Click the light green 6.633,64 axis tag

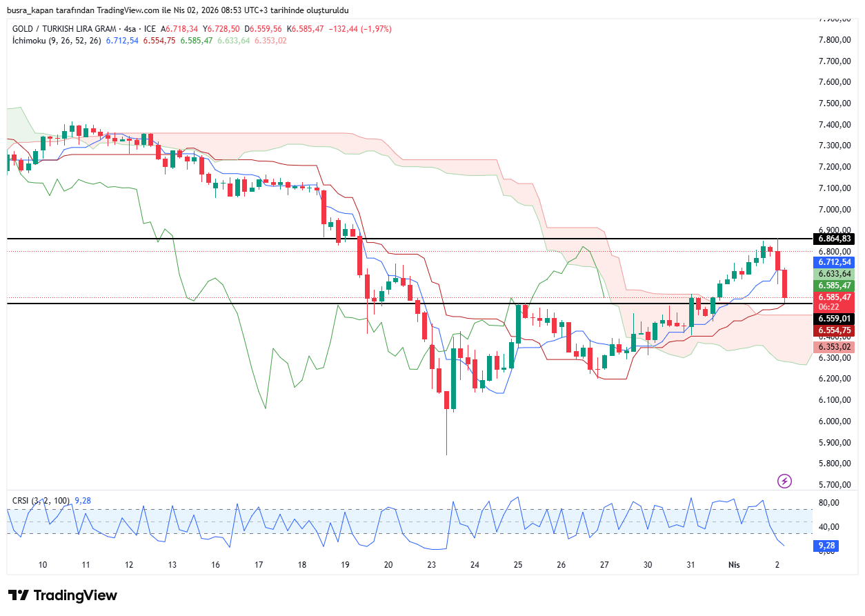(835, 274)
